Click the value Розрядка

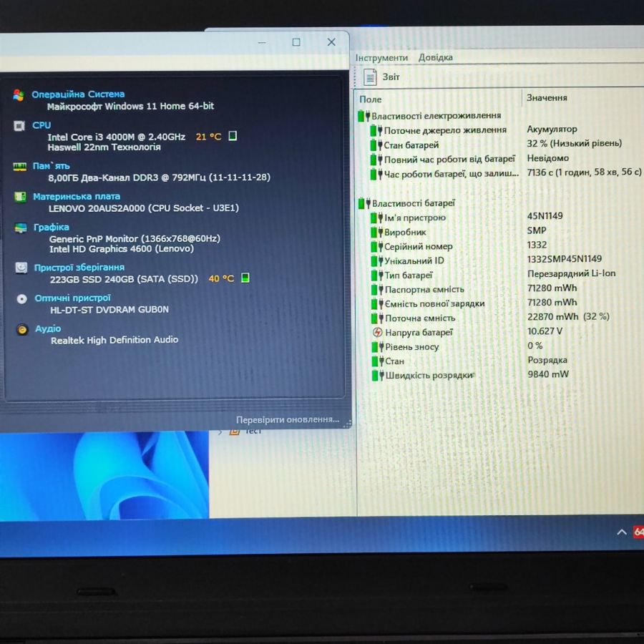pyautogui.click(x=547, y=360)
